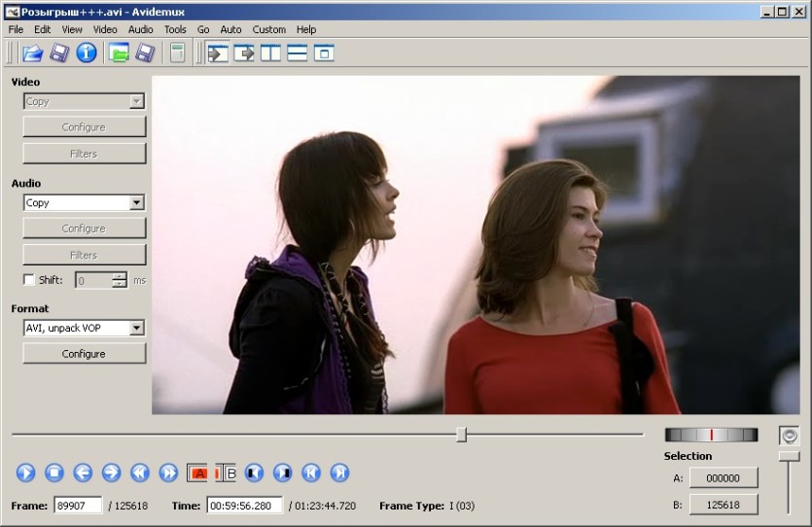Search previous black frame
812x527 pixels.
[x=254, y=473]
